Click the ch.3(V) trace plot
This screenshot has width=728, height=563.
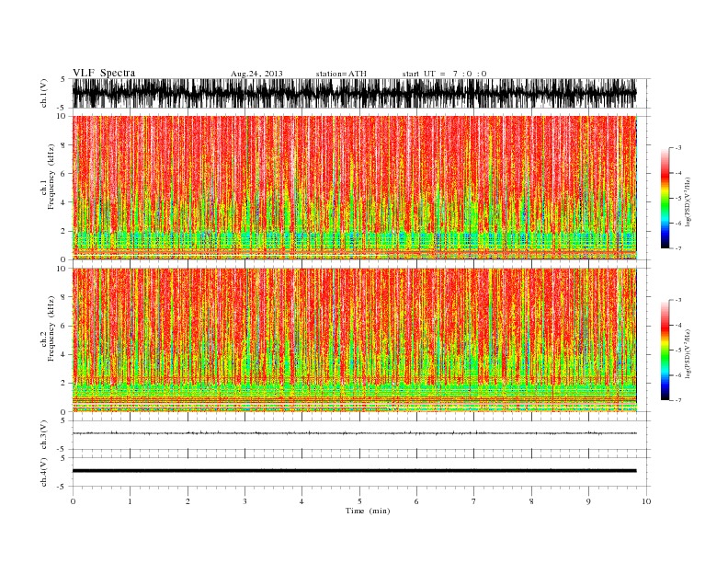click(x=355, y=433)
